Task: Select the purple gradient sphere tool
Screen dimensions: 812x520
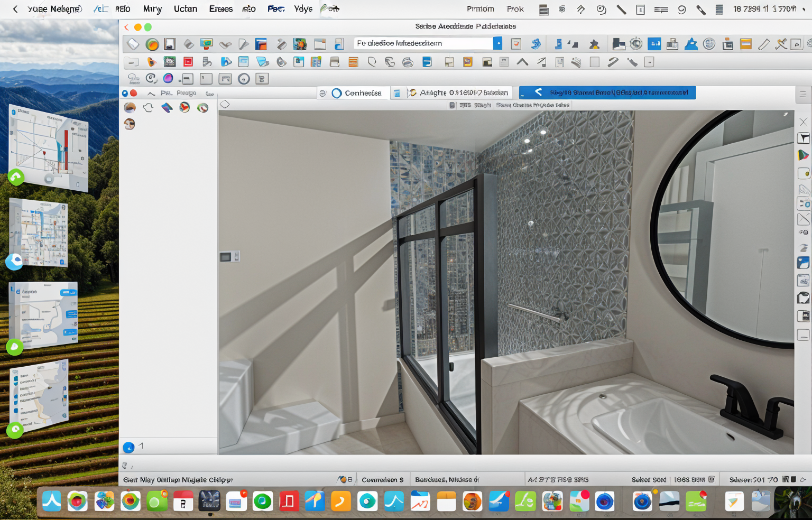Action: pos(168,79)
